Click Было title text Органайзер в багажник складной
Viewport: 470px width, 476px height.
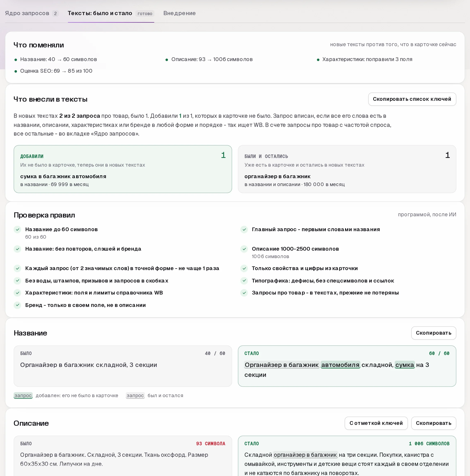tap(88, 365)
